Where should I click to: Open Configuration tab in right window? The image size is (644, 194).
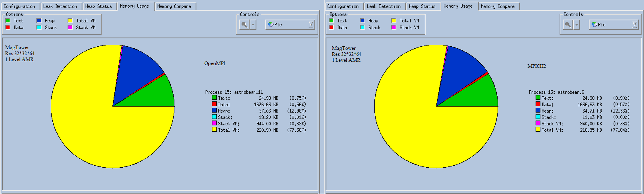pos(343,6)
